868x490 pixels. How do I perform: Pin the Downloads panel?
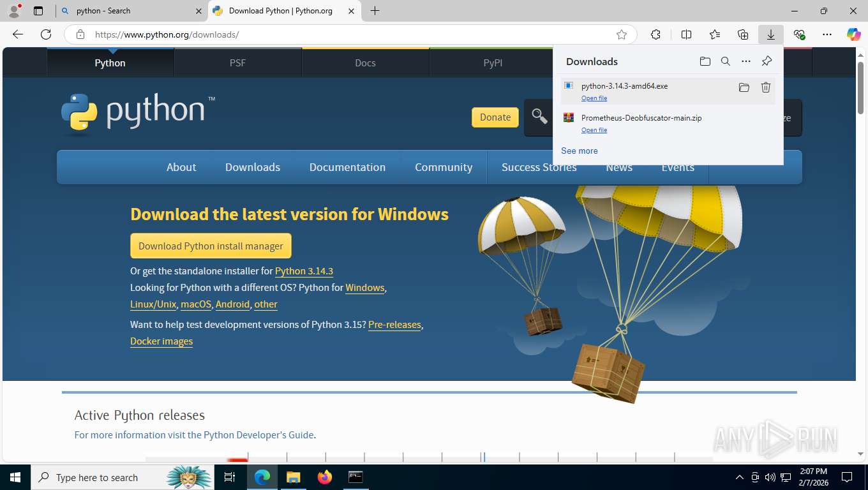tap(767, 61)
